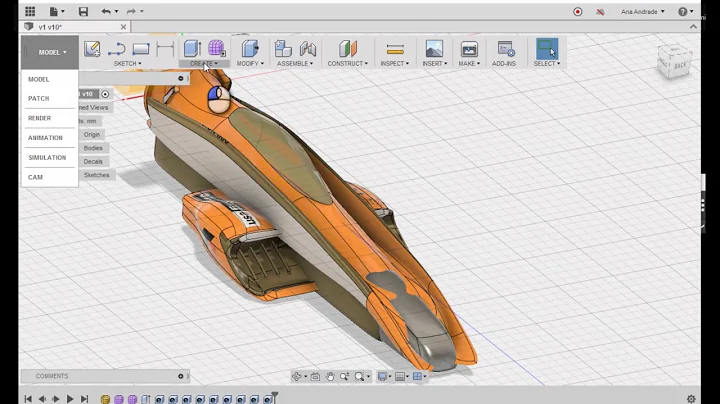Expand the CONSTRUCT dropdown menu
The image size is (720, 404).
click(348, 63)
